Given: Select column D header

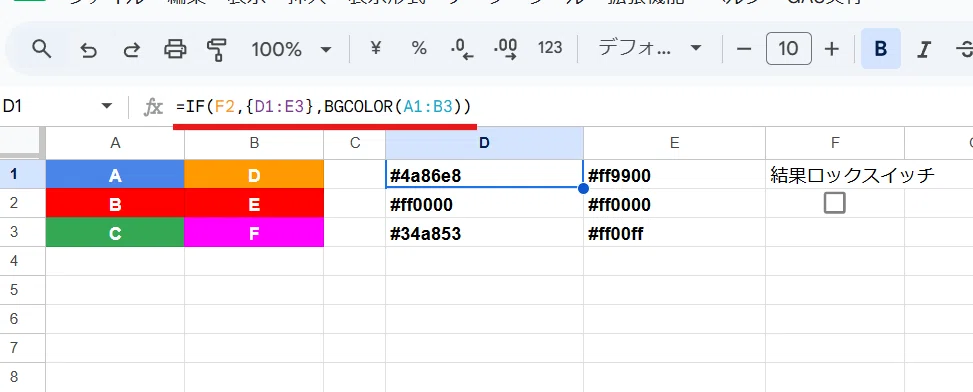Looking at the screenshot, I should point(484,143).
